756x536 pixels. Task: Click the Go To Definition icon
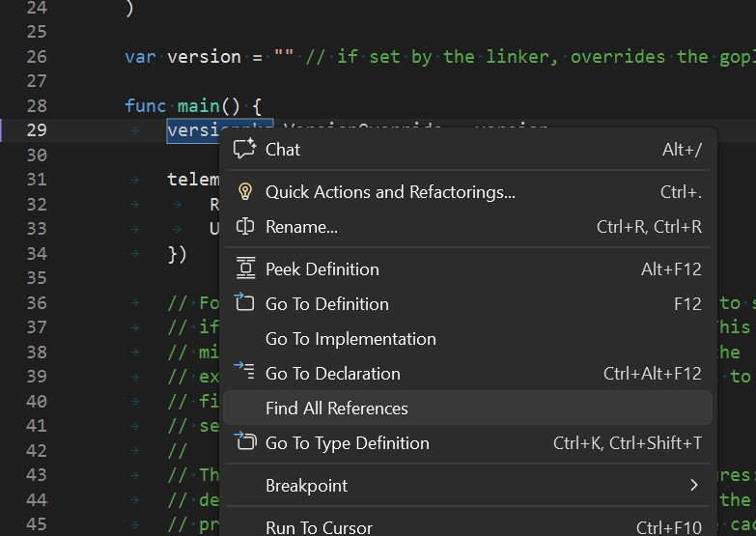pos(244,302)
